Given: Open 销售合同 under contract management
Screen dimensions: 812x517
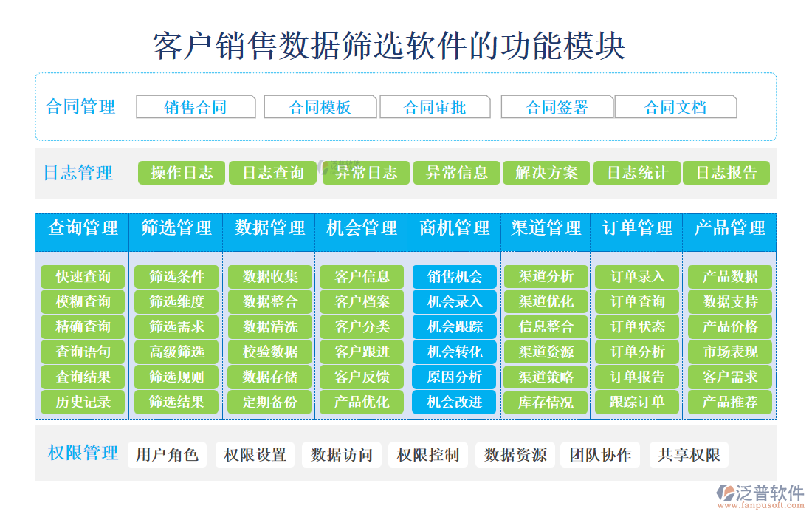Looking at the screenshot, I should (x=196, y=106).
